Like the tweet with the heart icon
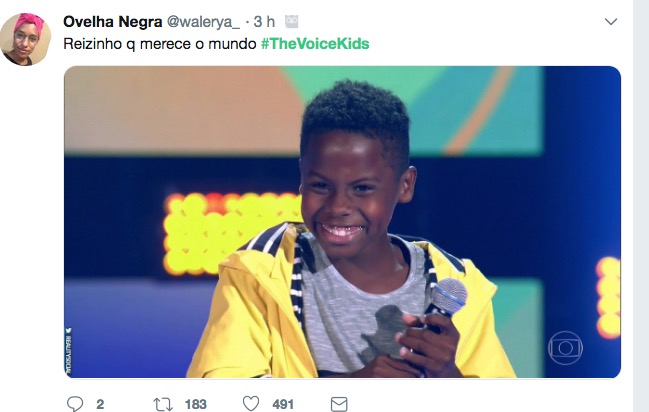Image resolution: width=649 pixels, height=412 pixels. click(x=251, y=404)
